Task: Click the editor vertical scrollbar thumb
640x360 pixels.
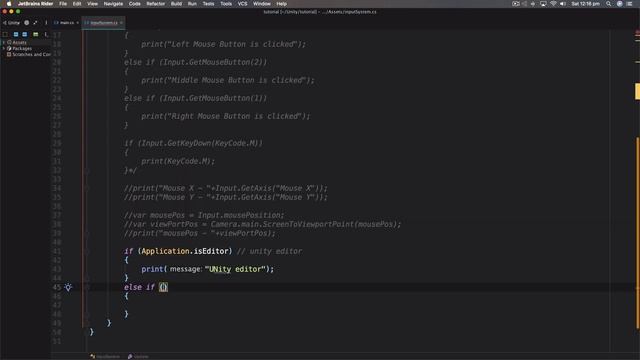Action: 638,233
